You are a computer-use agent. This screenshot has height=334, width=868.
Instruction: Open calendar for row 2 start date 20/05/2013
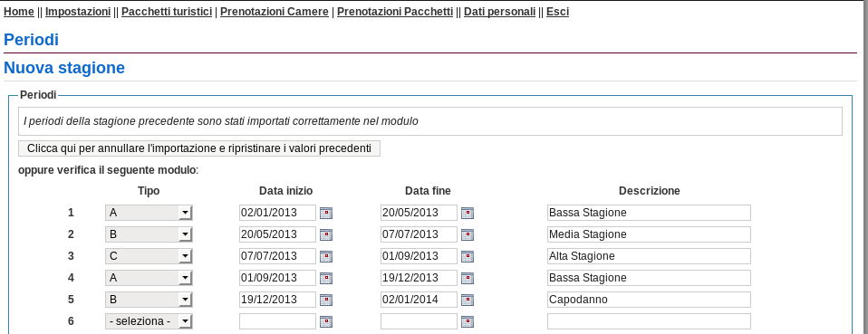326,234
